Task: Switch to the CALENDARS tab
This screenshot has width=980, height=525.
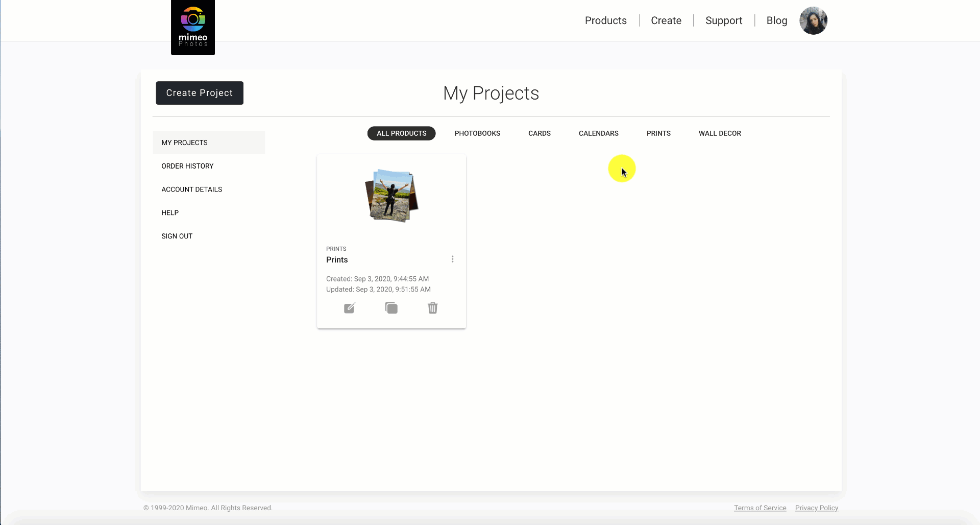Action: point(599,133)
